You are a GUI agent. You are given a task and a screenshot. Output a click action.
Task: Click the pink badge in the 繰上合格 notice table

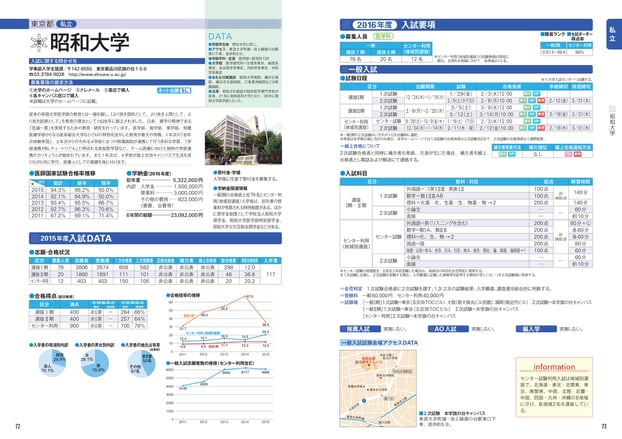(568, 154)
